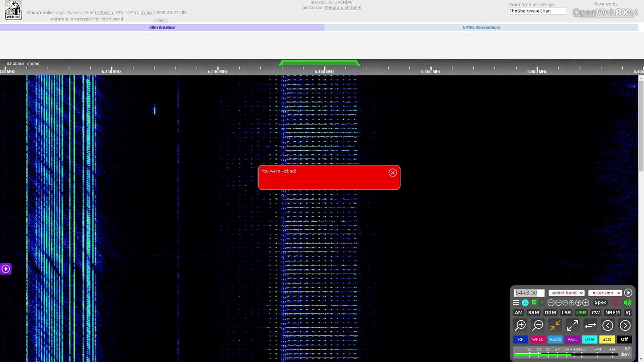Select IQ mode
The width and height of the screenshot is (644, 362).
pyautogui.click(x=627, y=313)
